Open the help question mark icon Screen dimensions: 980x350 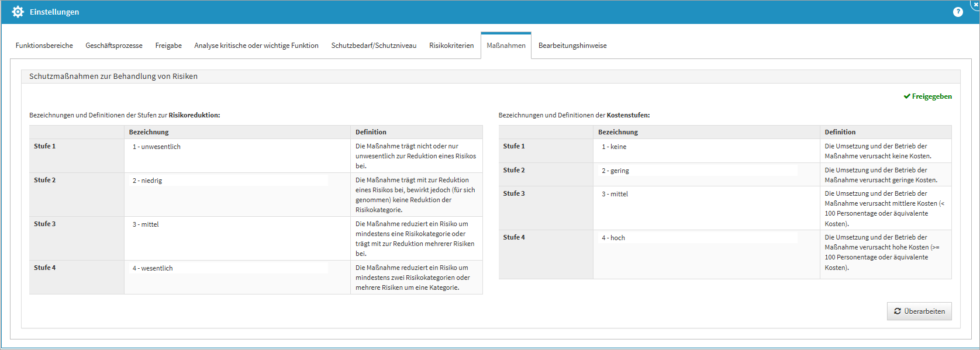point(958,12)
